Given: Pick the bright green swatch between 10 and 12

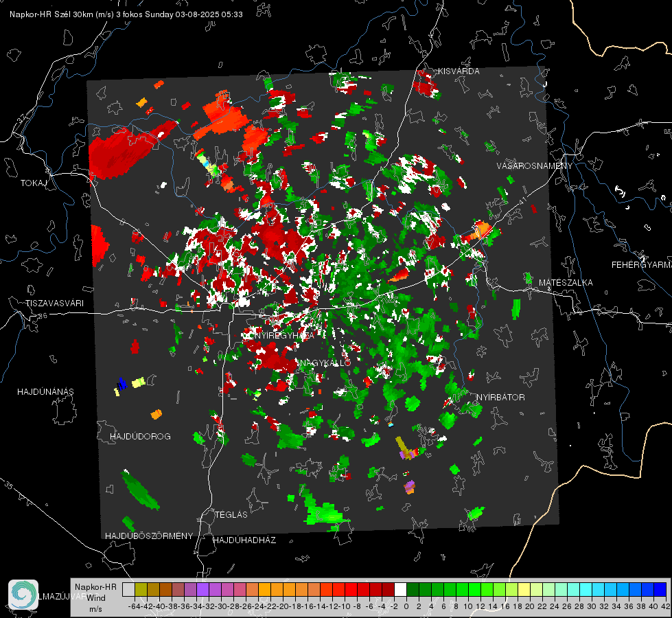Looking at the screenshot, I should (474, 589).
